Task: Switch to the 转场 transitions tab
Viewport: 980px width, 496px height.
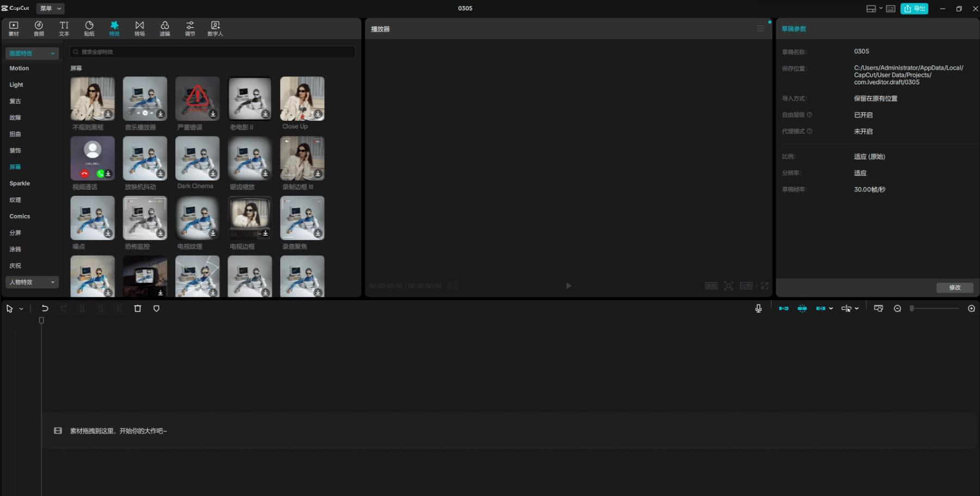Action: [x=140, y=28]
